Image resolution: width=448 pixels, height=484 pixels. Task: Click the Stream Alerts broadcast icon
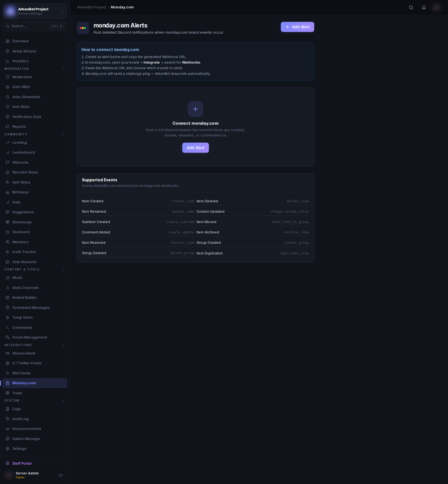[8, 353]
